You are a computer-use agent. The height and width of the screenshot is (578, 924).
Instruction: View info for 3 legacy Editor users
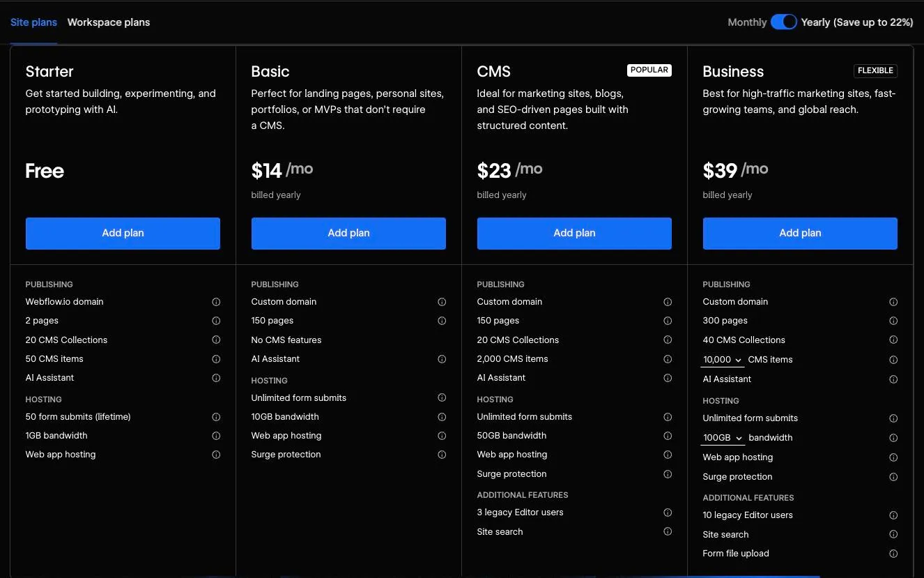[x=668, y=512]
